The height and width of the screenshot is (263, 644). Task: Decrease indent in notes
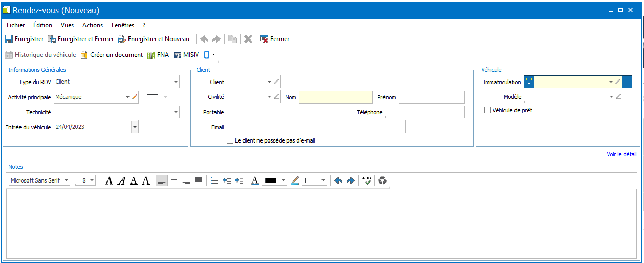click(227, 180)
